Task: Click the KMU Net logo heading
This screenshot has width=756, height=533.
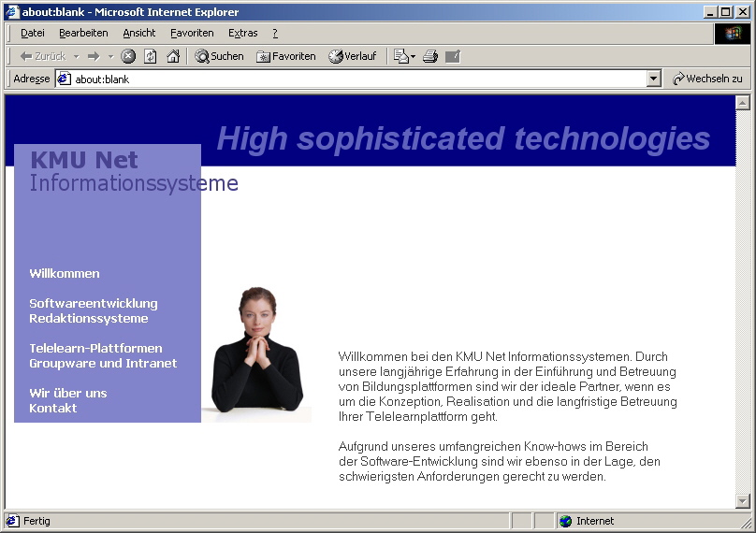Action: [84, 160]
